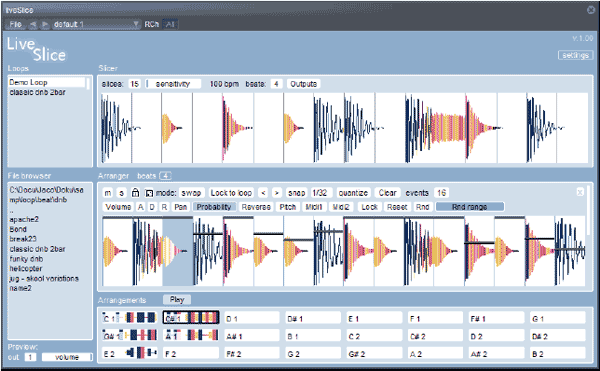Select the 'Midi1' parameter tab

tap(313, 207)
